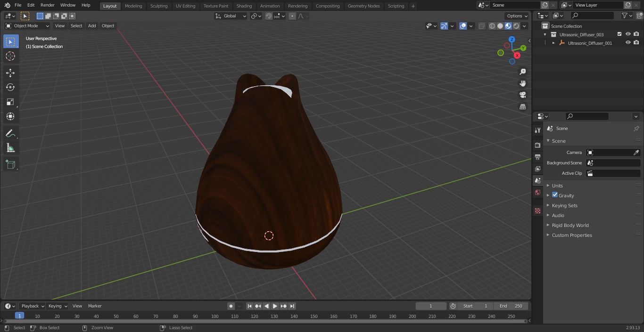Toggle proportional editing

[292, 16]
